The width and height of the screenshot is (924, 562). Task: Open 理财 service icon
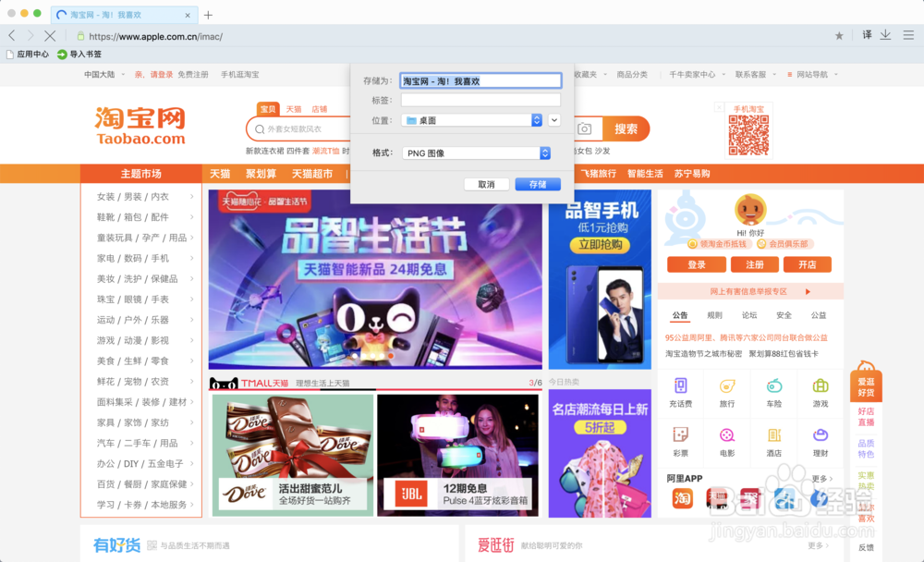point(821,442)
